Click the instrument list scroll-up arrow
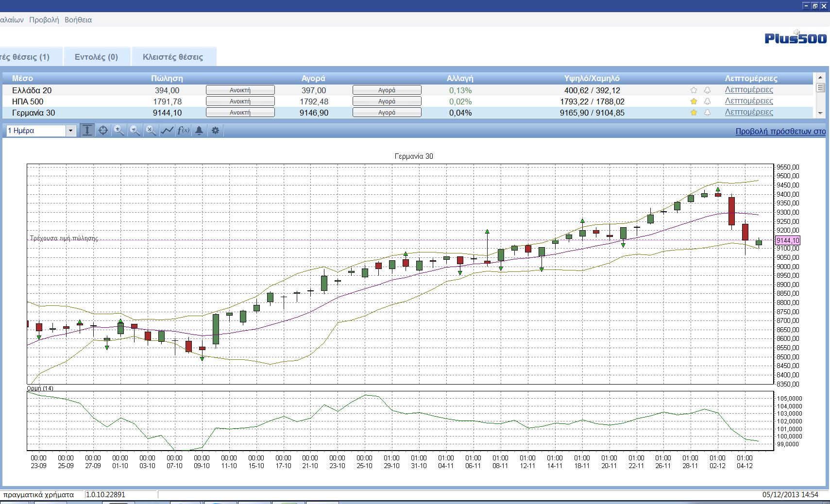The height and width of the screenshot is (504, 830). pos(820,77)
